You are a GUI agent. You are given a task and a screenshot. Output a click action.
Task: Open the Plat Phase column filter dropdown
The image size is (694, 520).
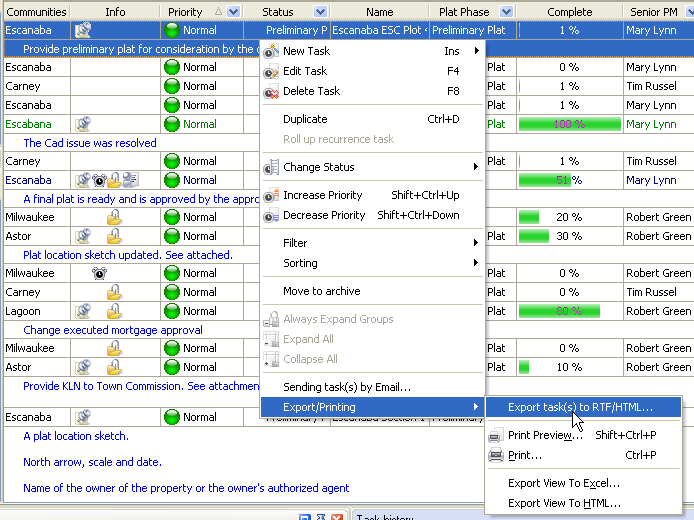tap(507, 12)
